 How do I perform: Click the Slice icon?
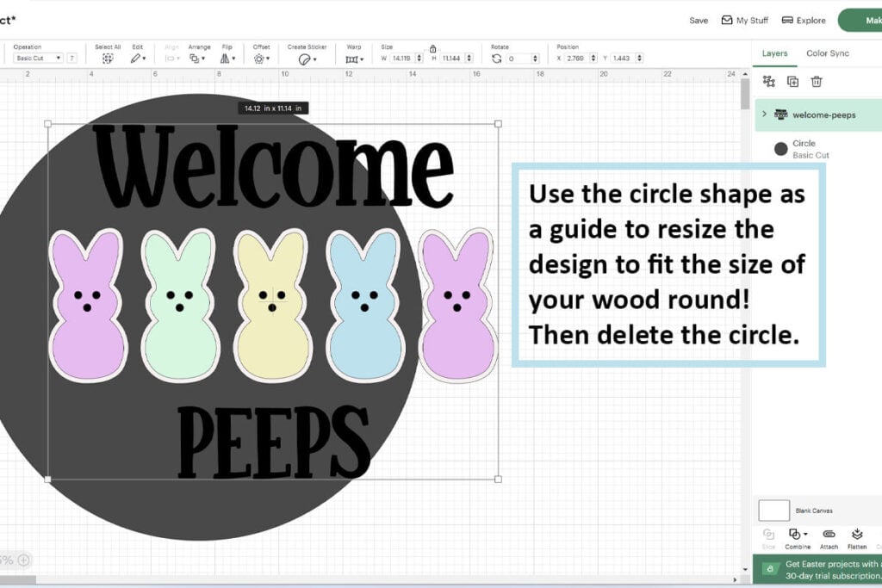coord(768,534)
